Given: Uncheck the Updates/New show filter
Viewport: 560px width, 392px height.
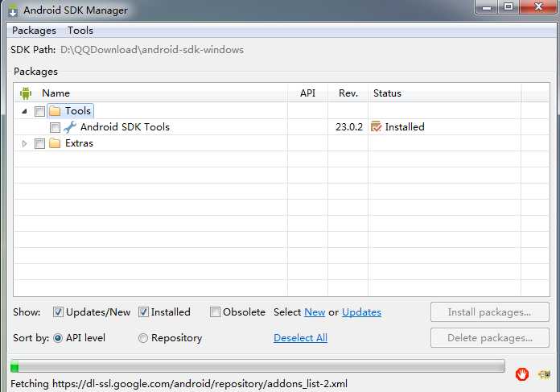Looking at the screenshot, I should [x=58, y=312].
